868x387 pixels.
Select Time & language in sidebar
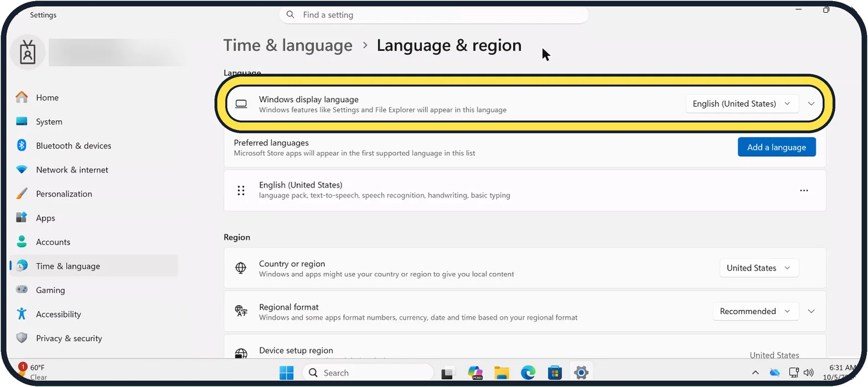[94, 266]
